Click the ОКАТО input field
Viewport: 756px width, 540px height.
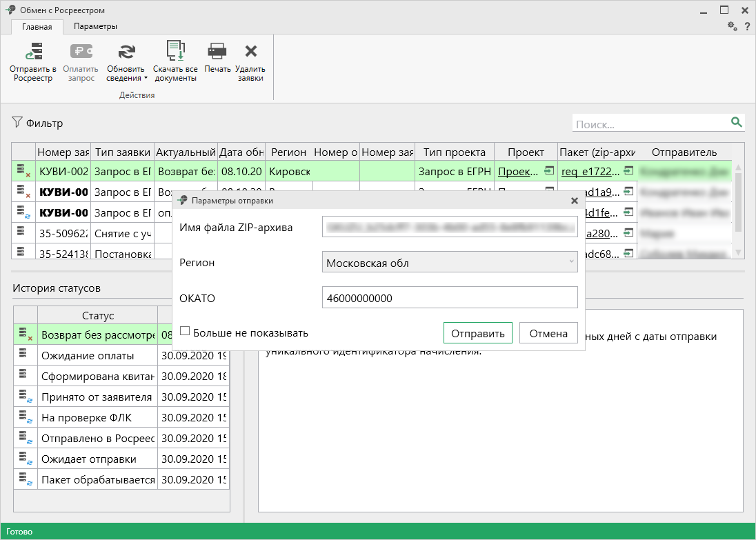point(449,298)
